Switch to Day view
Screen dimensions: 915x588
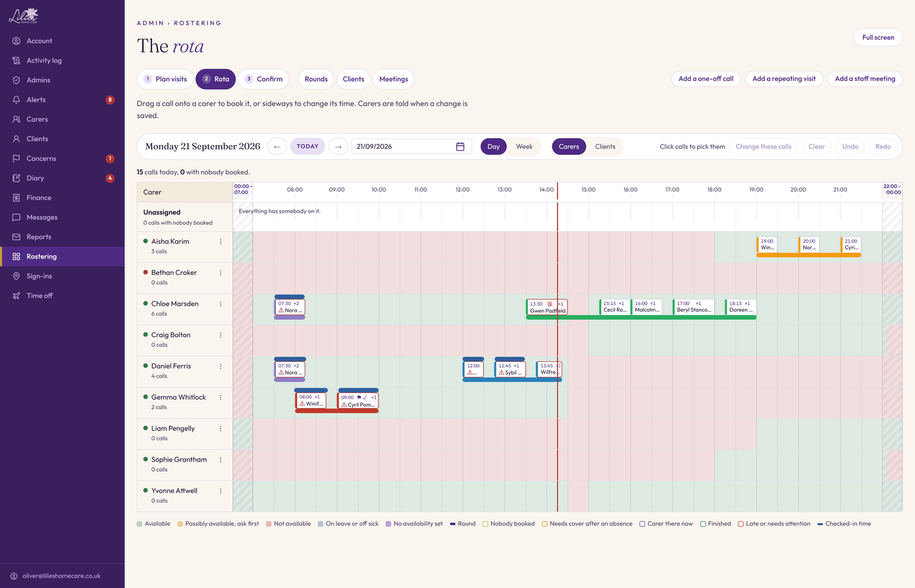point(493,146)
